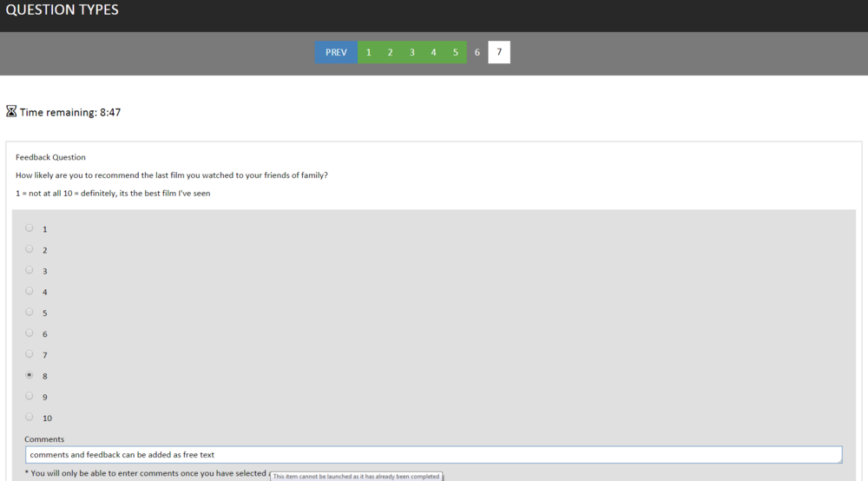Choose 5 as the rating
The width and height of the screenshot is (868, 481).
click(30, 313)
